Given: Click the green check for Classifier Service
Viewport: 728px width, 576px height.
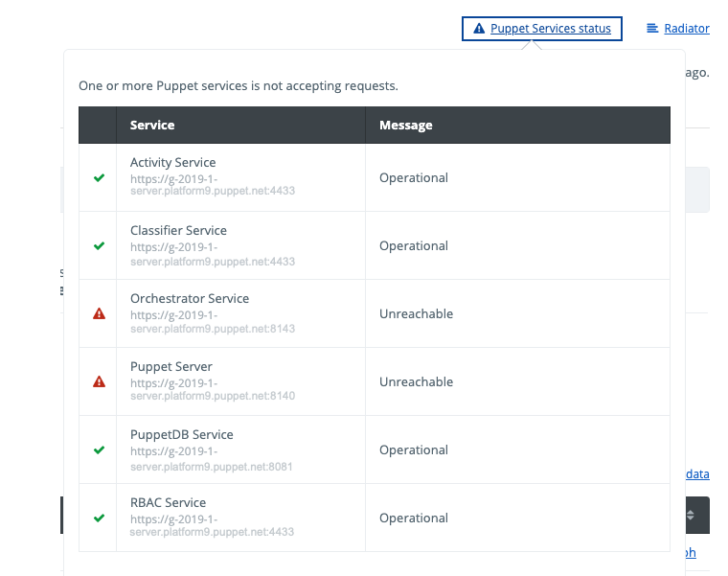Looking at the screenshot, I should click(x=99, y=245).
